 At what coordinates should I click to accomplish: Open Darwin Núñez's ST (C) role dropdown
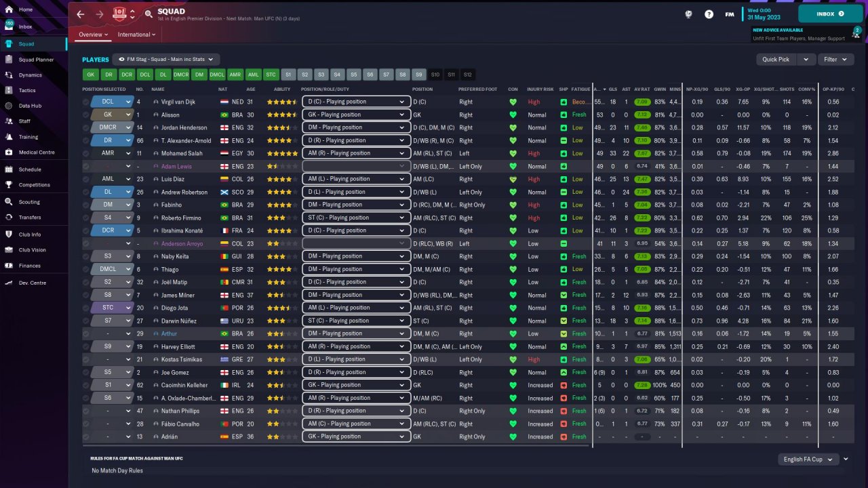[x=356, y=321]
